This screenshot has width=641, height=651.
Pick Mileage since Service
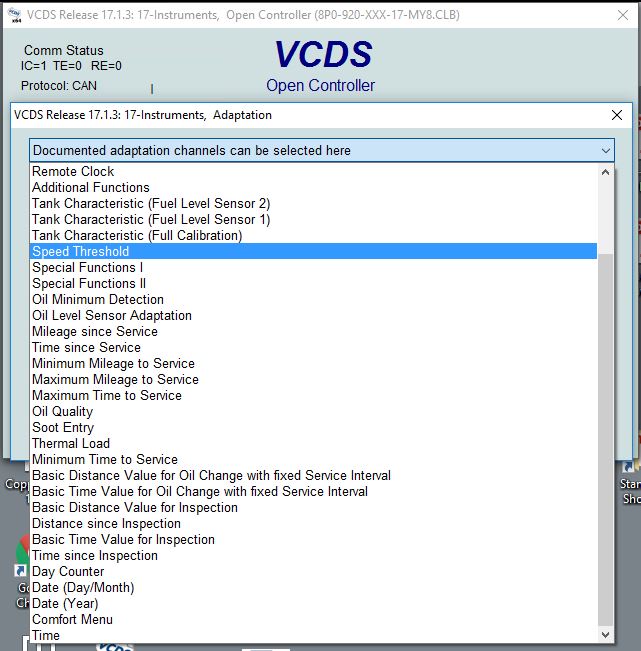point(313,331)
